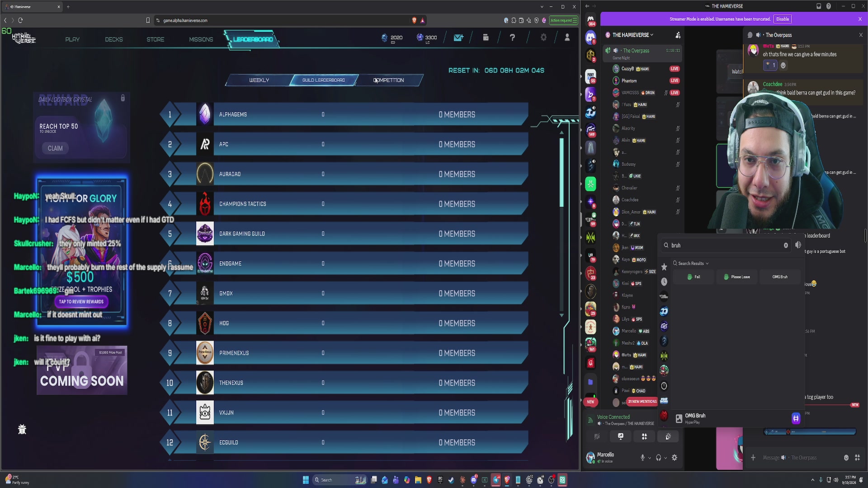Play the OMG Bruh soundboard sound
This screenshot has height=488, width=868.
coord(780,277)
